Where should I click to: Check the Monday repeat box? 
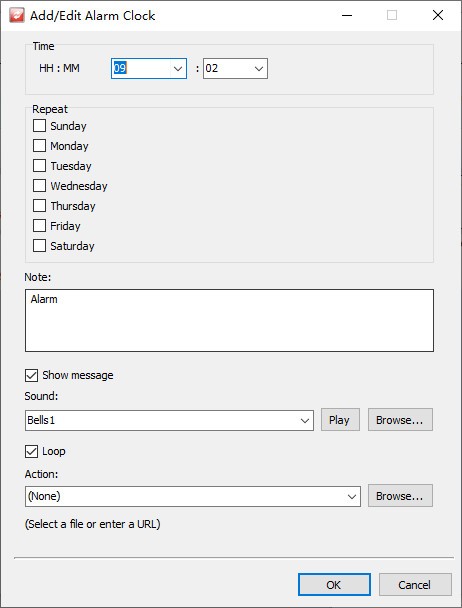point(39,146)
